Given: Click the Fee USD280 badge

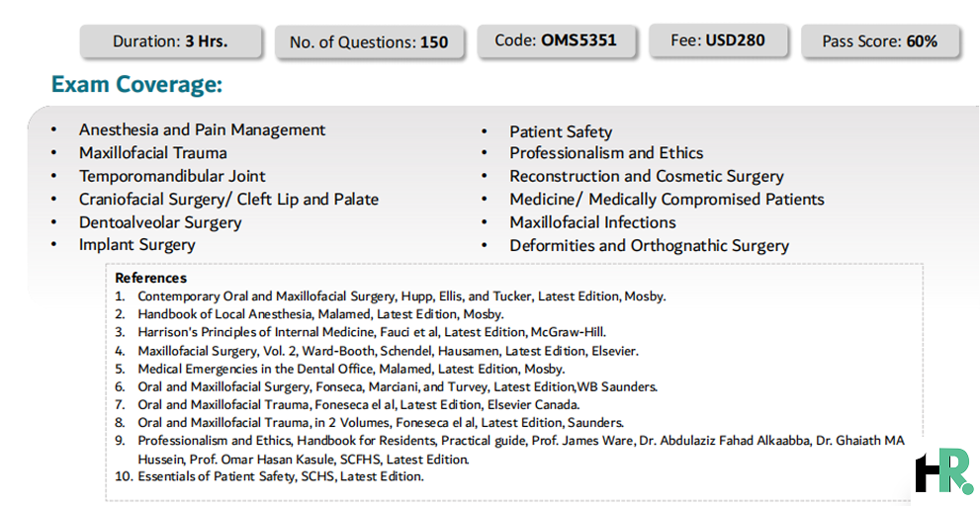Looking at the screenshot, I should click(x=719, y=41).
